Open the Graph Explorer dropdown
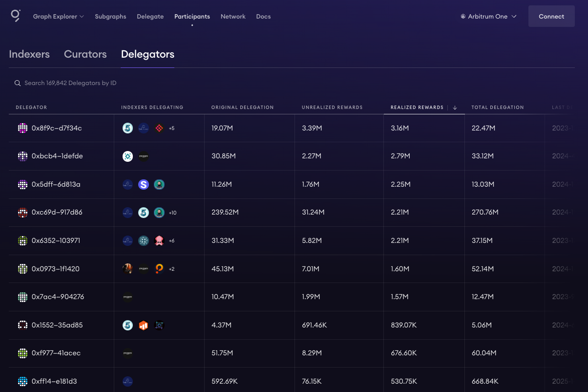Image resolution: width=588 pixels, height=392 pixels. 58,17
